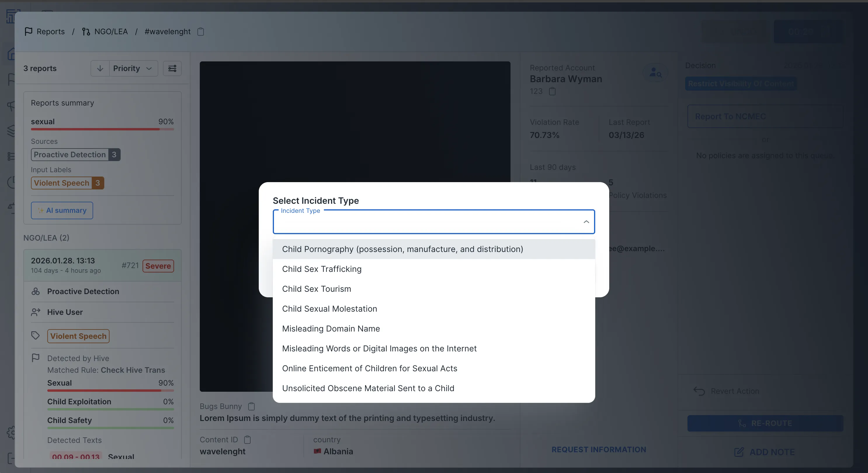Viewport: 868px width, 473px height.
Task: Click Barbara Wyman account name
Action: tap(566, 79)
